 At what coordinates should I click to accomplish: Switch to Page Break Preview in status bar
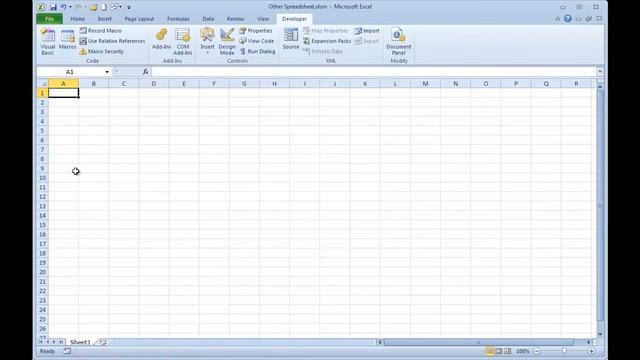click(x=507, y=351)
